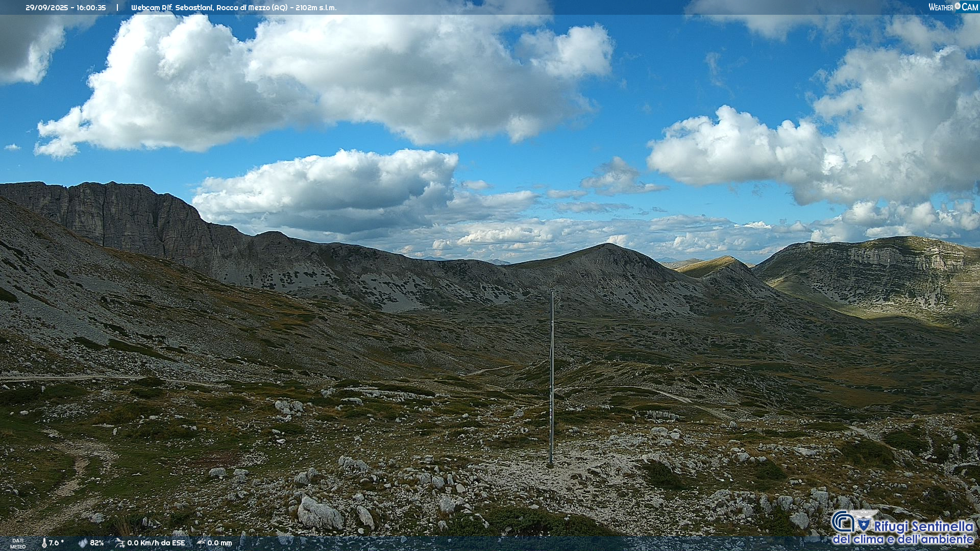
Task: Click the 'DATI METEO' label
Action: point(18,544)
